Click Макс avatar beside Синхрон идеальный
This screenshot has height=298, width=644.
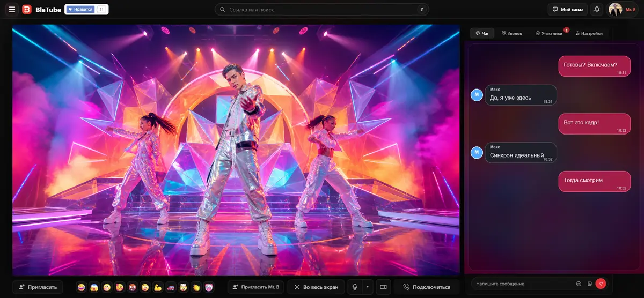point(477,153)
